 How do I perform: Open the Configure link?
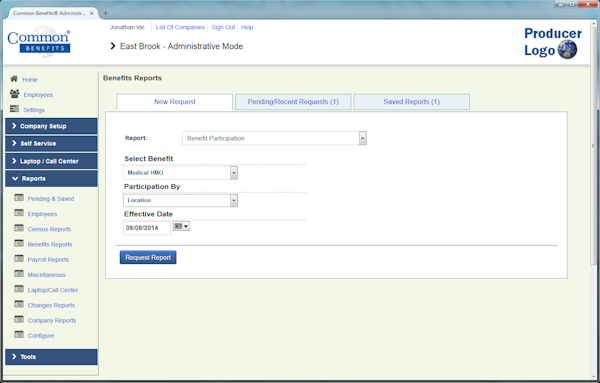[41, 336]
